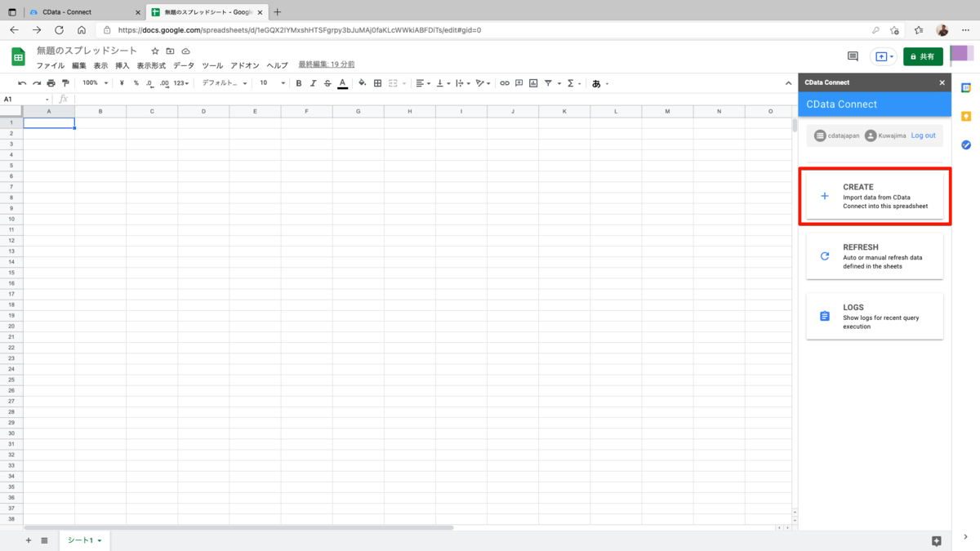Insert a link with chain icon
The height and width of the screenshot is (551, 980).
pos(505,83)
